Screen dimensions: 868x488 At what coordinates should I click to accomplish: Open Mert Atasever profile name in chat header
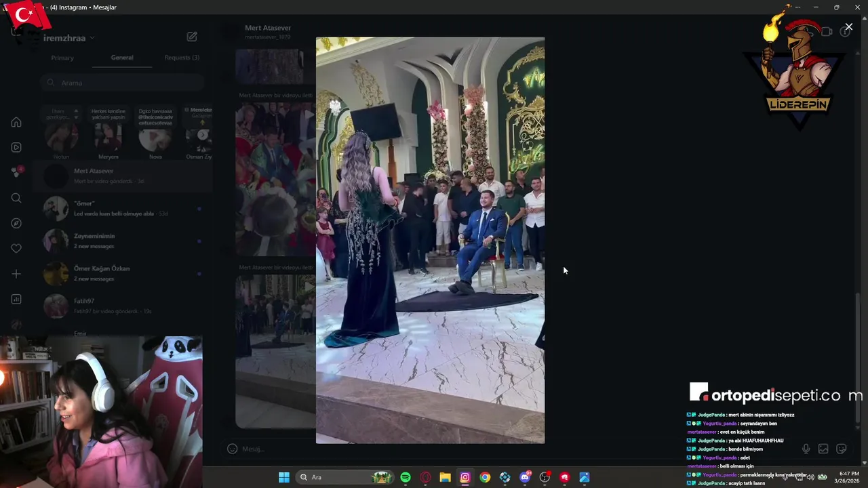[x=268, y=28]
